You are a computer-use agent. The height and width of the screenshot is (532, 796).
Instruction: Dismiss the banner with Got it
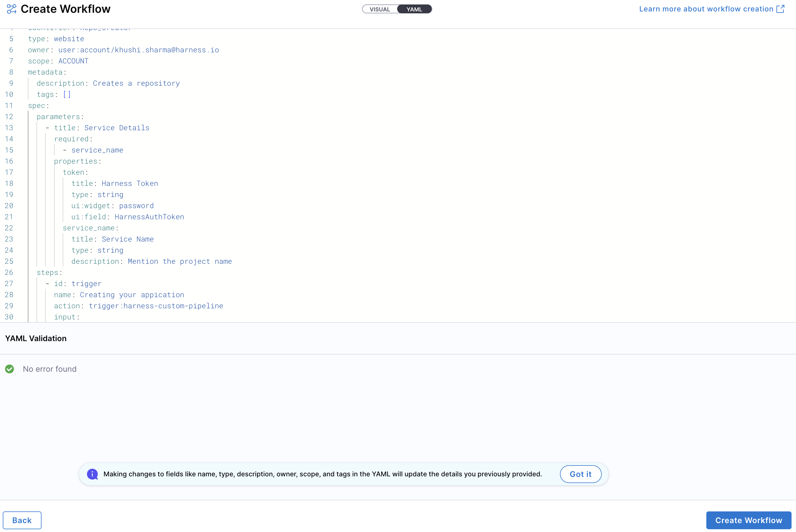coord(580,474)
